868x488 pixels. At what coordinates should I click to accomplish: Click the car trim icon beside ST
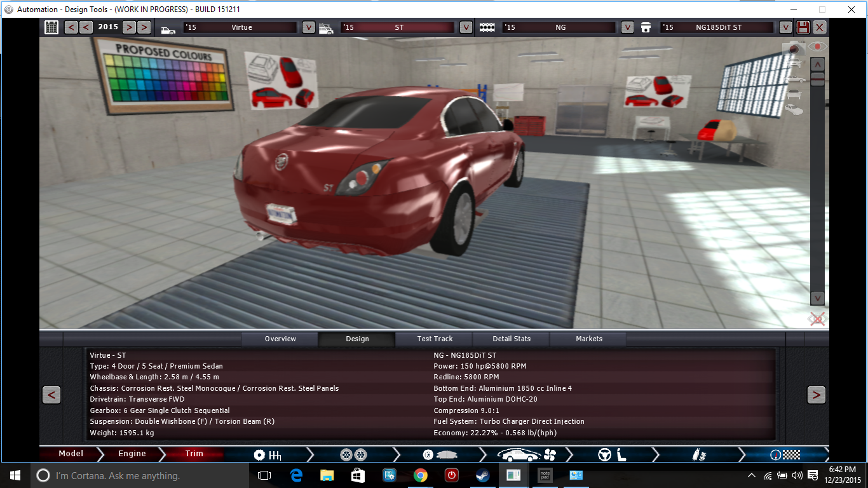click(326, 29)
